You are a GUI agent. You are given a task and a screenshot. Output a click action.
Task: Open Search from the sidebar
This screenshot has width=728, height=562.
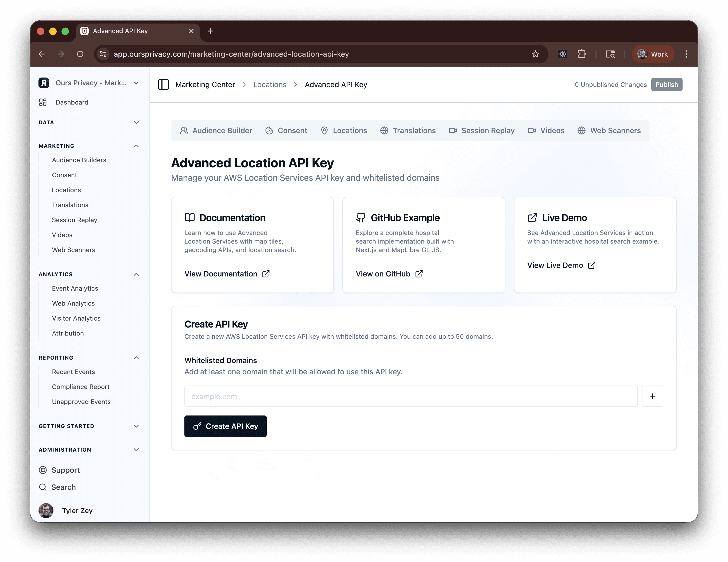[x=63, y=487]
